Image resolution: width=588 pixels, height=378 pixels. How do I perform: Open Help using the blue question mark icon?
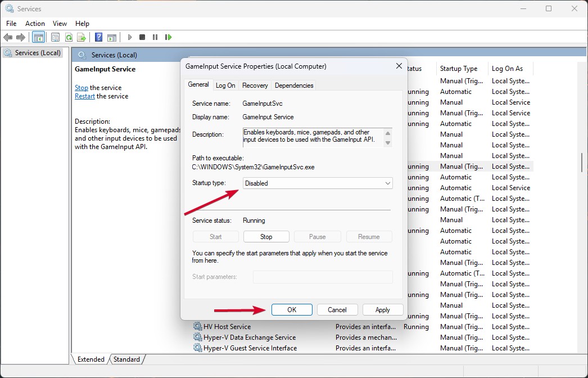click(97, 37)
